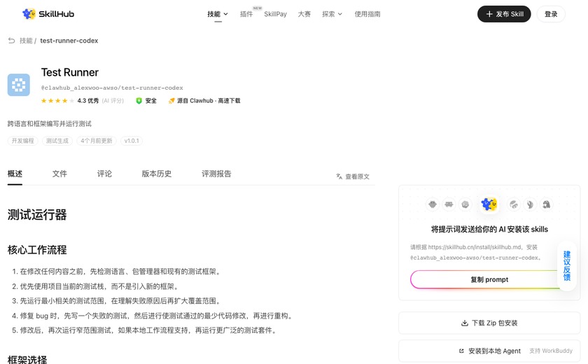Click the 支持 WorkBuddy label
This screenshot has height=364, width=588.
click(x=551, y=351)
